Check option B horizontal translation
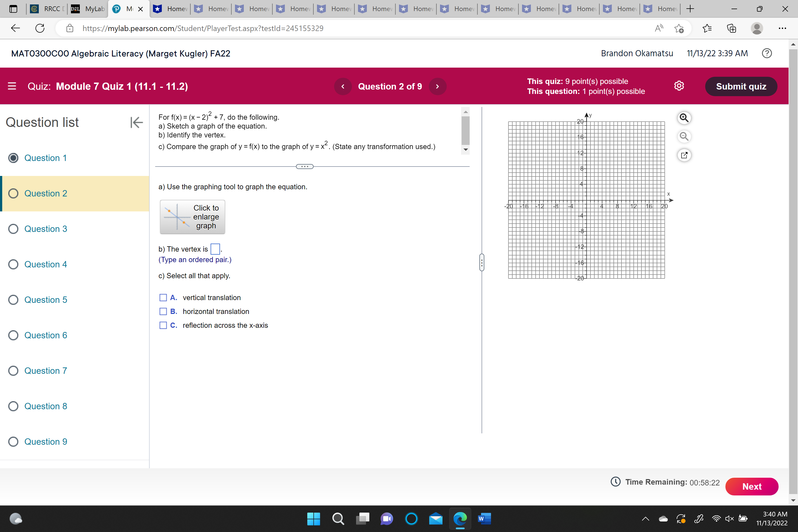The width and height of the screenshot is (798, 532). pos(163,311)
